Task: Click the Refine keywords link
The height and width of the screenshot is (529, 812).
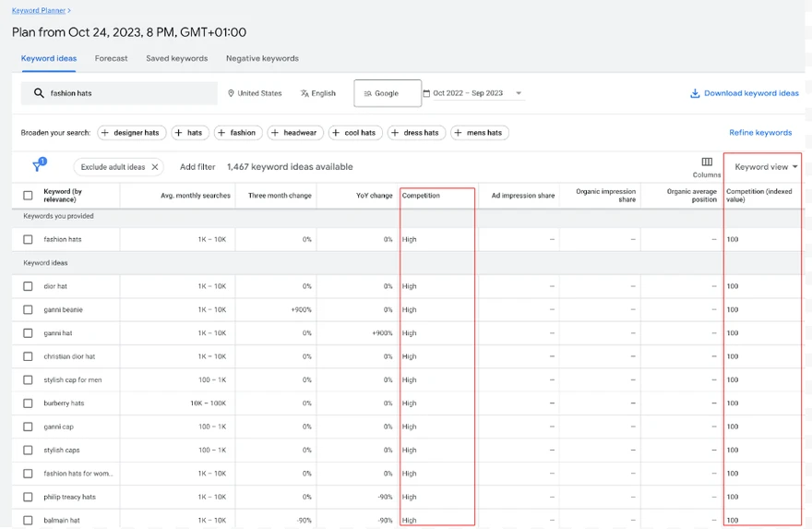Action: [760, 133]
